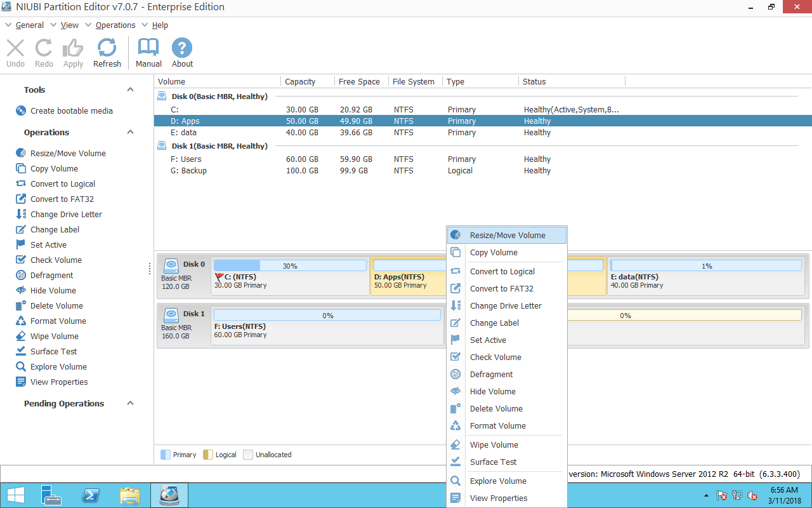
Task: Select Hide Volume in sidebar
Action: [x=53, y=290]
